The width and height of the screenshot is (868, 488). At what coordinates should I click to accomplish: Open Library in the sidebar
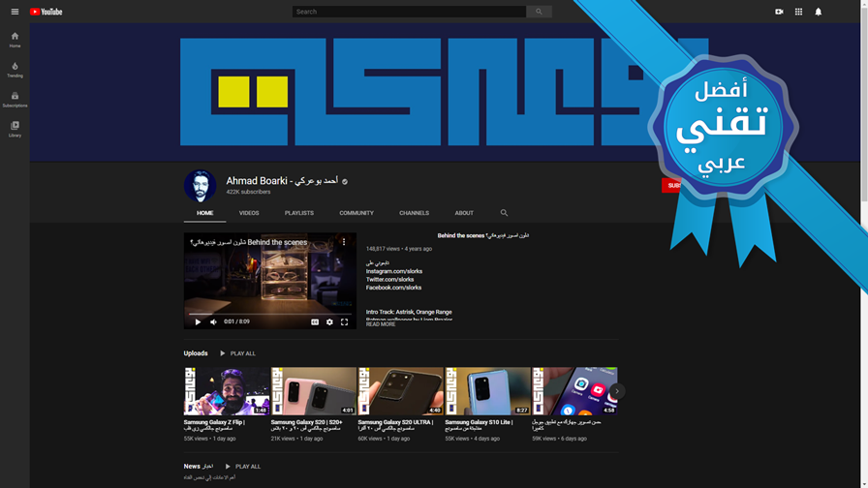point(15,129)
